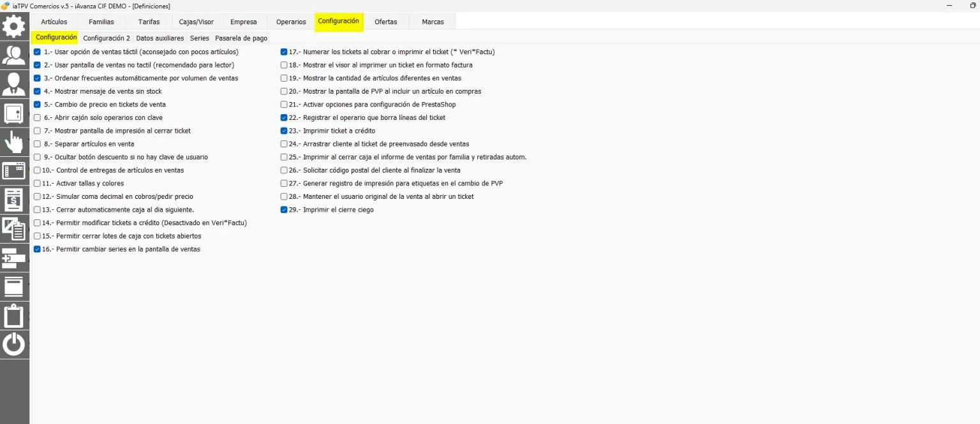Open the gear settings icon in sidebar
The image size is (980, 424).
click(x=14, y=27)
